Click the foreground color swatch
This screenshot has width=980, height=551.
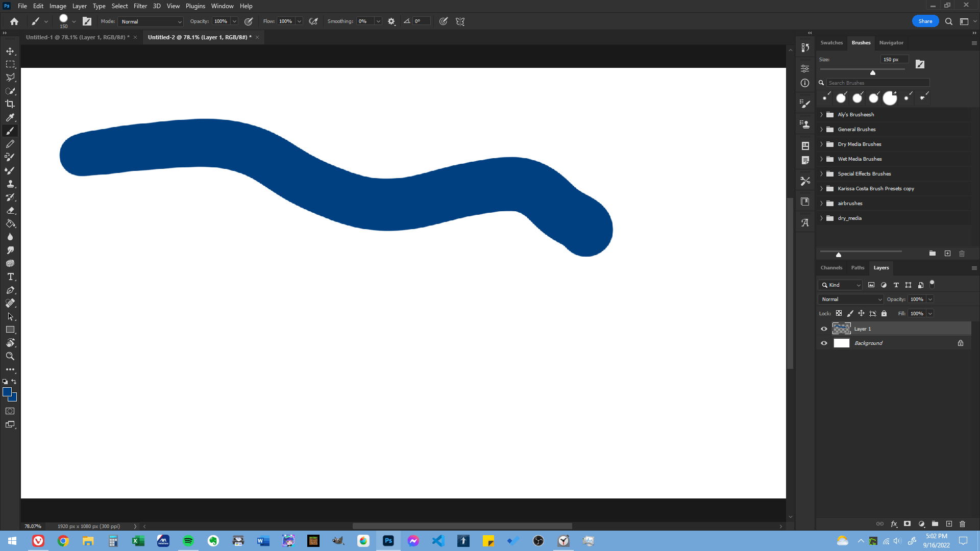click(8, 392)
